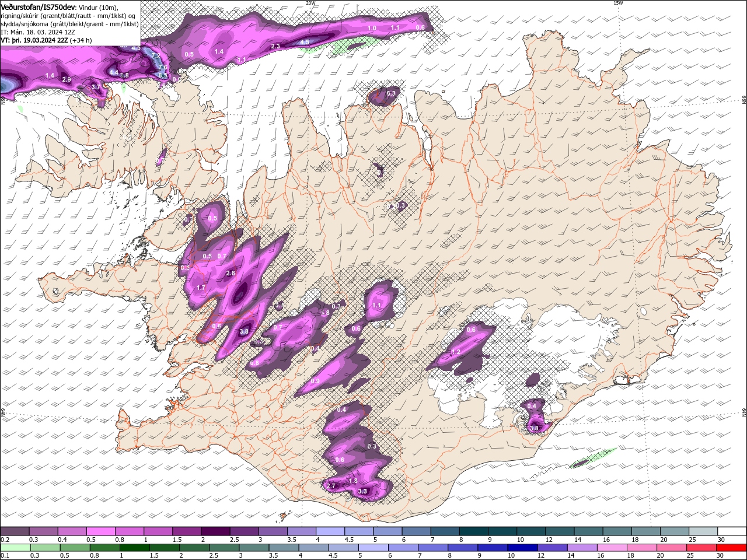This screenshot has width=747, height=560.
Task: Click the bright red 30 mm rain legend swatch
Action: click(732, 548)
